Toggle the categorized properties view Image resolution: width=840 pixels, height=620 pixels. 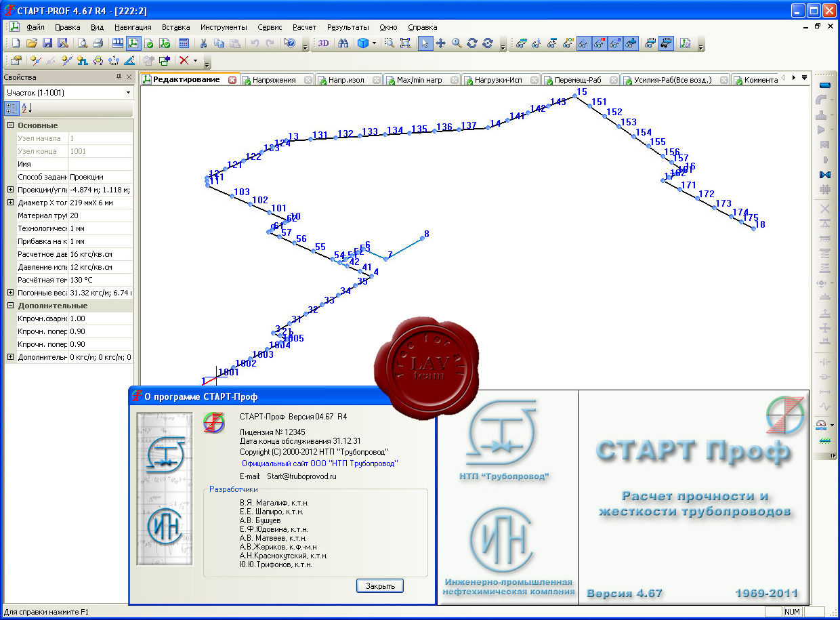coord(12,108)
